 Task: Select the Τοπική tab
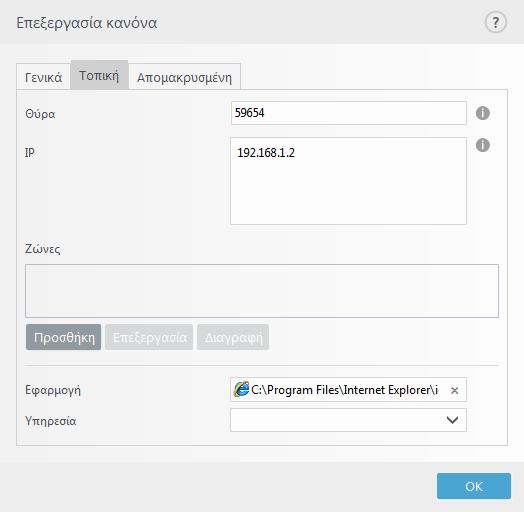click(99, 76)
